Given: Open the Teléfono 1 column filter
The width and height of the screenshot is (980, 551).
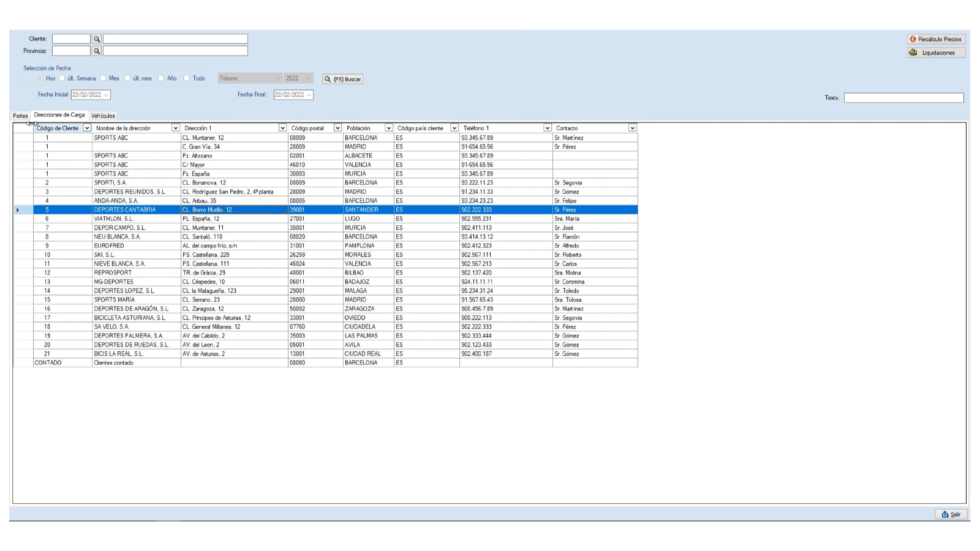Looking at the screenshot, I should (547, 128).
